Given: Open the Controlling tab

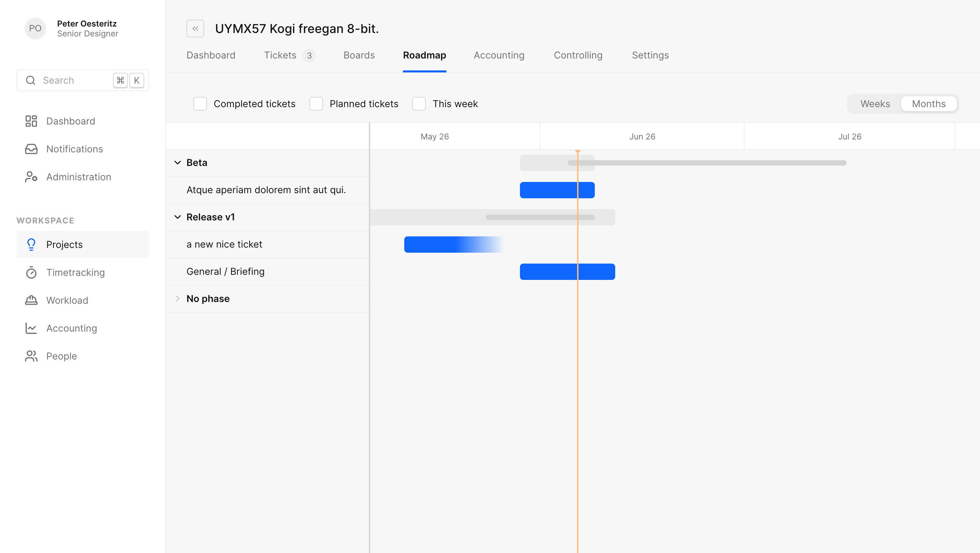Looking at the screenshot, I should (578, 55).
